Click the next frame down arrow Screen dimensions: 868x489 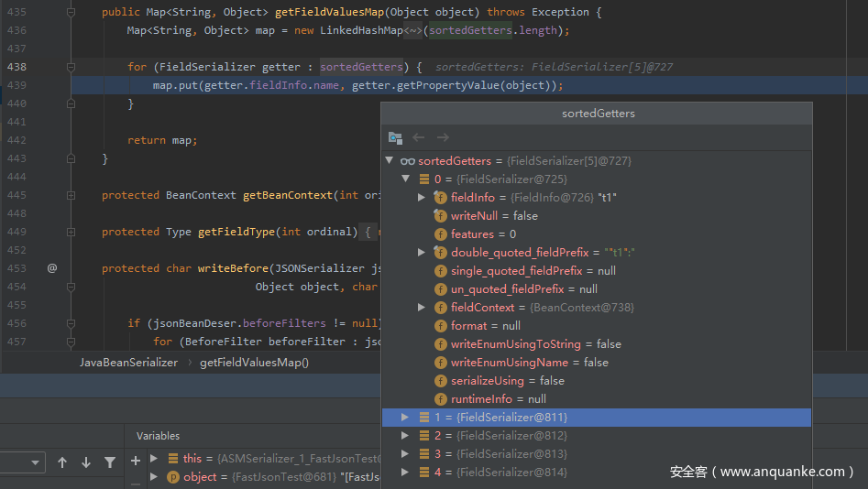tap(86, 462)
